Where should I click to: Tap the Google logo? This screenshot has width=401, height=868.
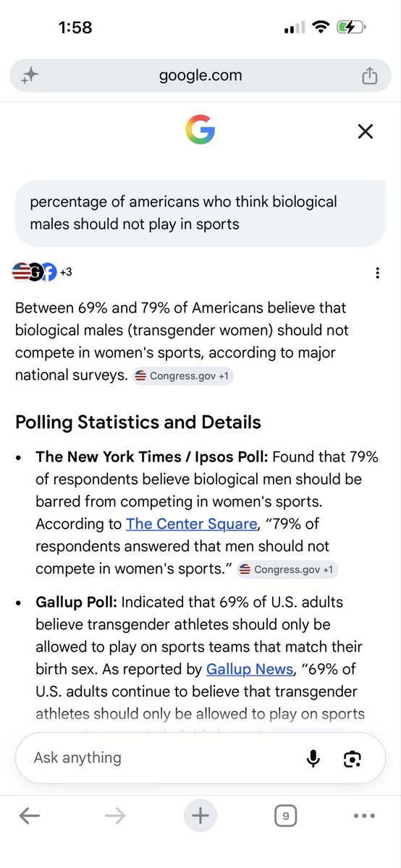point(200,130)
